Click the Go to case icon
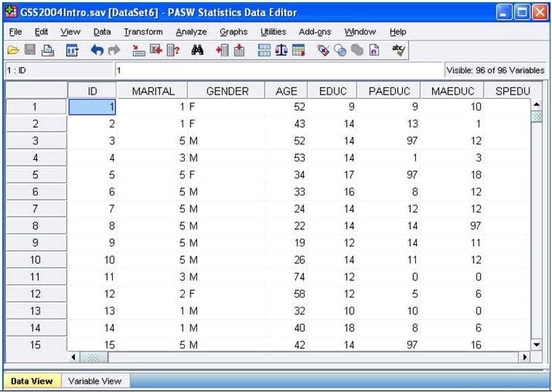This screenshot has height=392, width=552. [x=139, y=50]
